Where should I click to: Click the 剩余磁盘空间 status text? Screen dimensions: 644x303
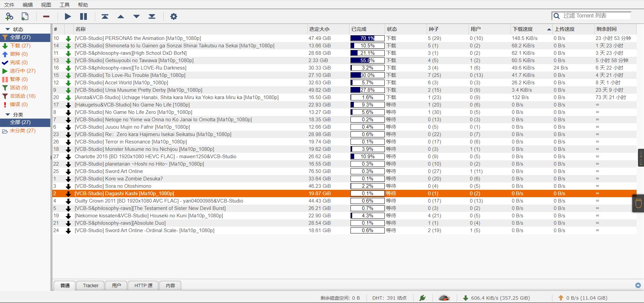[340, 298]
